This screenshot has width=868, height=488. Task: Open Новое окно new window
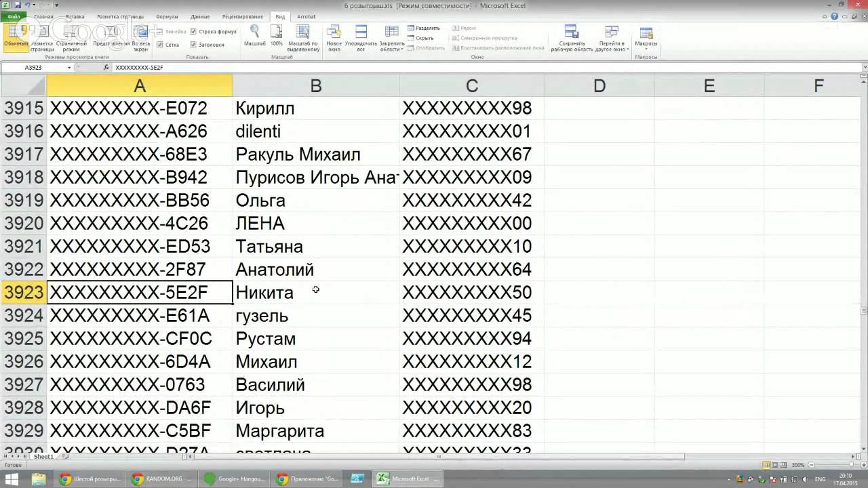(x=334, y=37)
